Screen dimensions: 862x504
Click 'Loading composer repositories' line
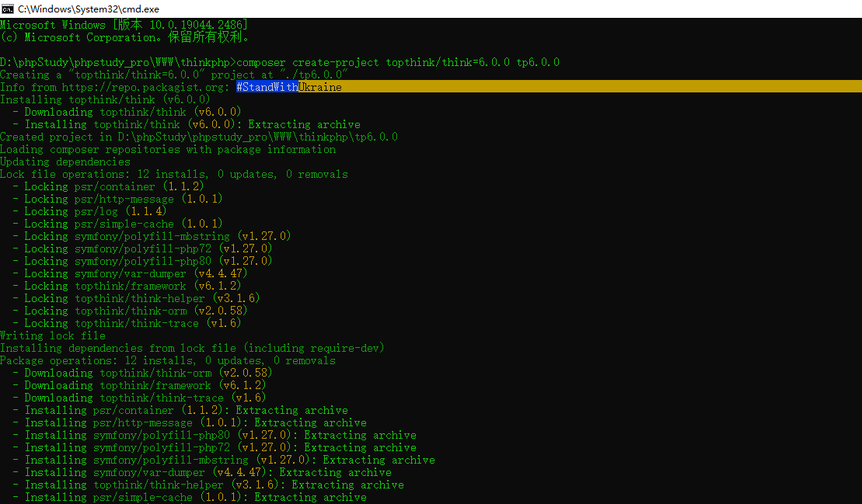[x=168, y=149]
